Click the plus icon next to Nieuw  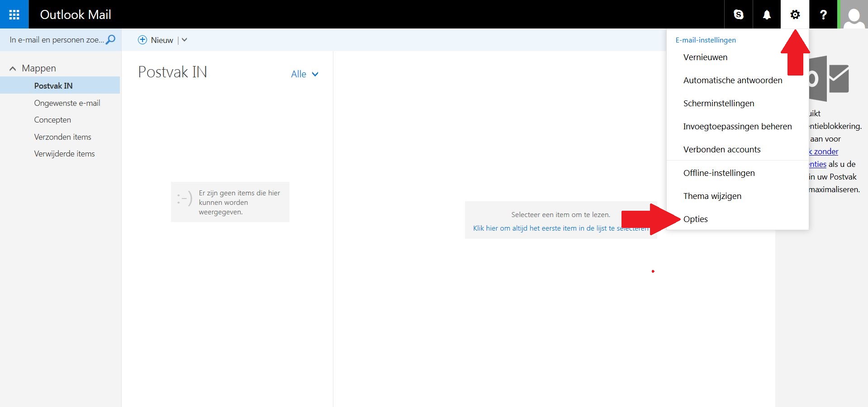142,40
